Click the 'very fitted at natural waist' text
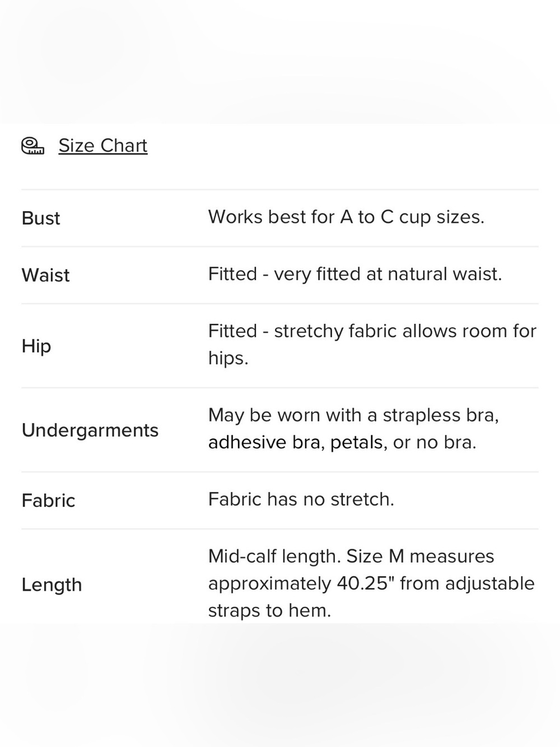 [388, 274]
